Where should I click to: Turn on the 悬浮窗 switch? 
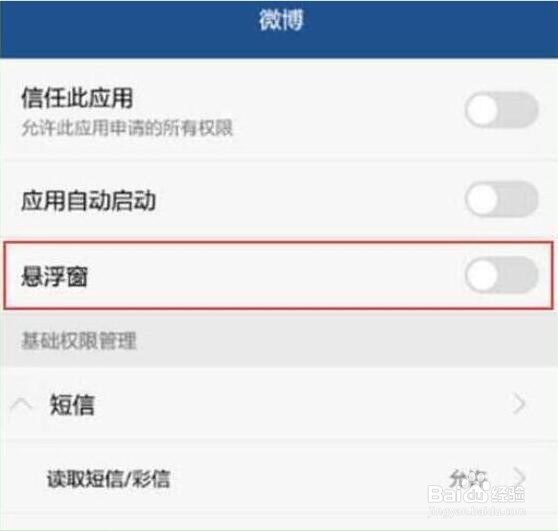(x=501, y=275)
